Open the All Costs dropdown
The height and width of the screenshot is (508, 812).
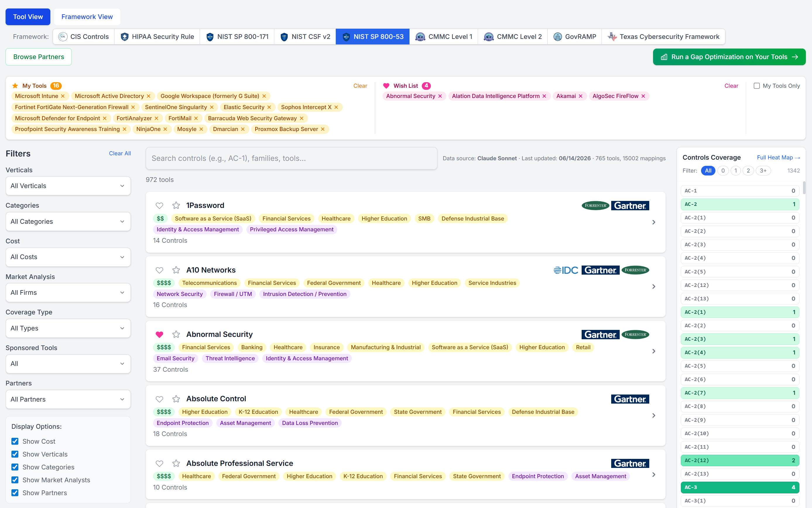click(x=68, y=257)
